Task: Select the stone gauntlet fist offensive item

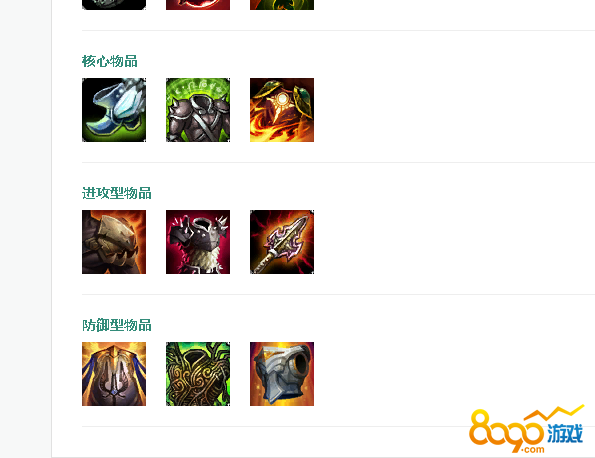Action: (x=114, y=242)
